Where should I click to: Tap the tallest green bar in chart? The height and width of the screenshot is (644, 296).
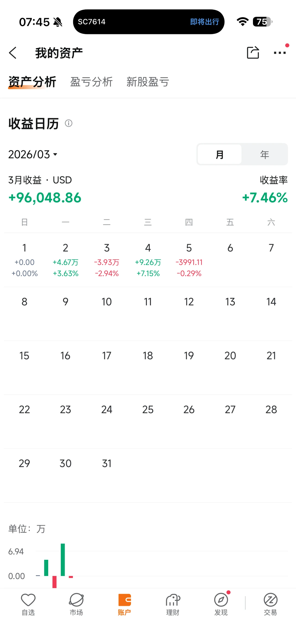point(63,559)
